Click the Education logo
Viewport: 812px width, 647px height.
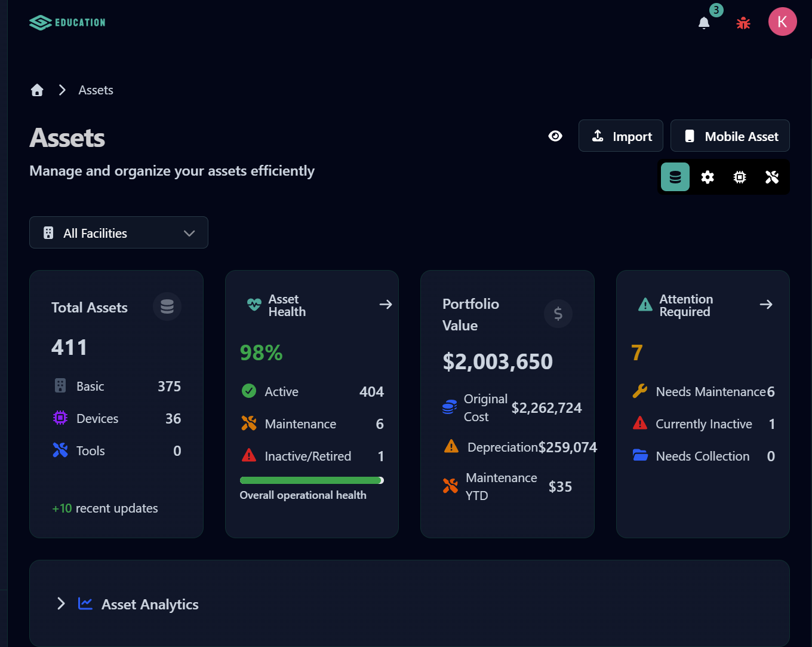(67, 23)
